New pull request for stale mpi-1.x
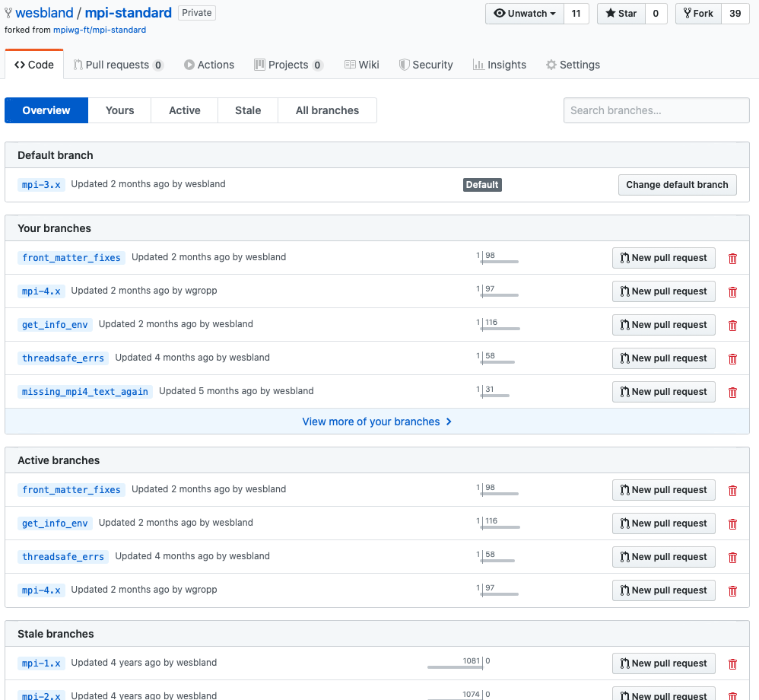759x700 pixels. click(x=664, y=663)
